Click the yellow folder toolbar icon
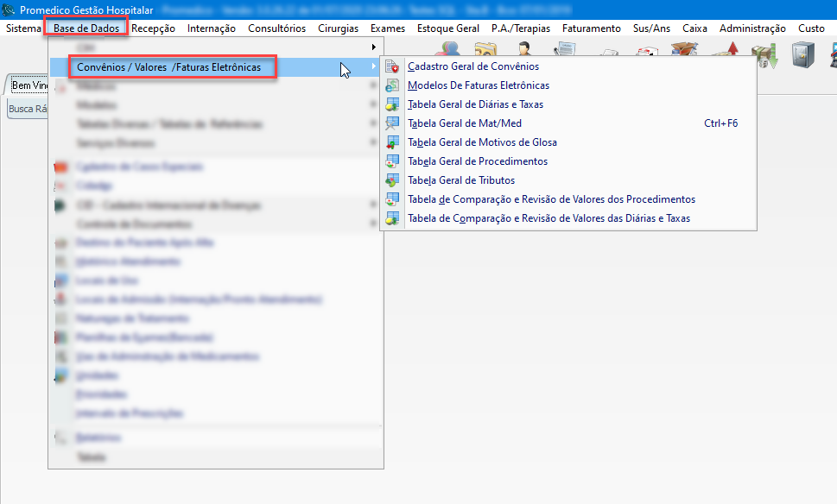 coord(485,49)
